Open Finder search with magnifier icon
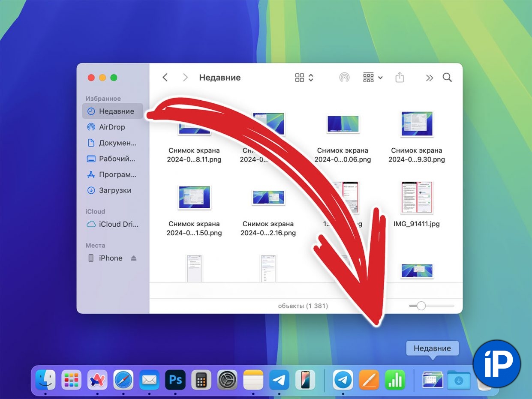Viewport: 532px width, 399px height. 447,78
